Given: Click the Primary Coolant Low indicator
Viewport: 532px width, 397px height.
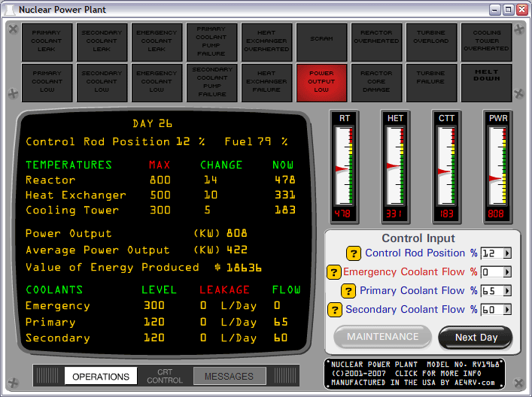Looking at the screenshot, I should [x=47, y=83].
